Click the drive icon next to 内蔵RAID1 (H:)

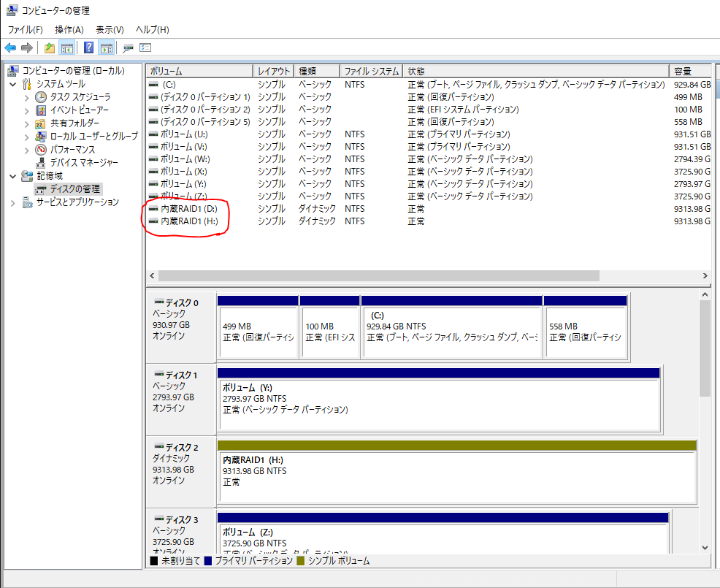[153, 221]
